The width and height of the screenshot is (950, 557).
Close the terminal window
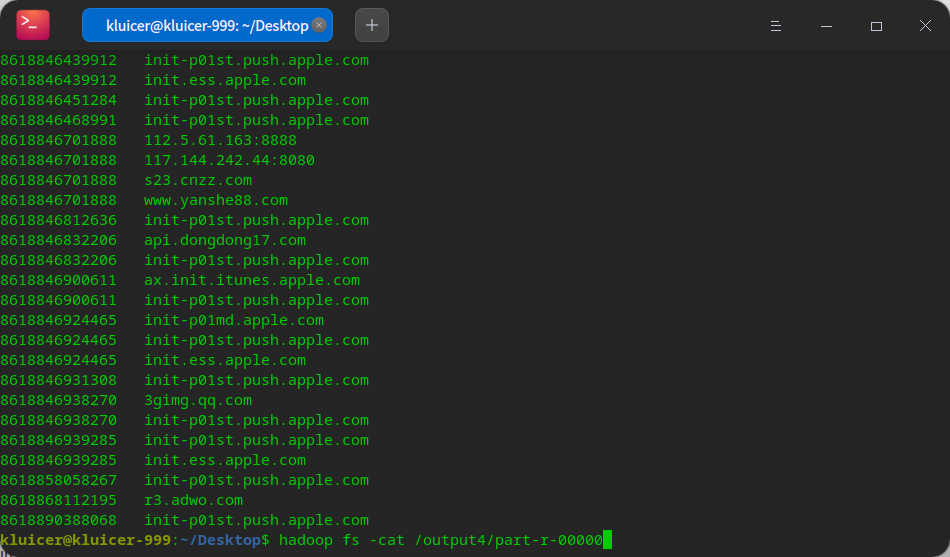925,25
